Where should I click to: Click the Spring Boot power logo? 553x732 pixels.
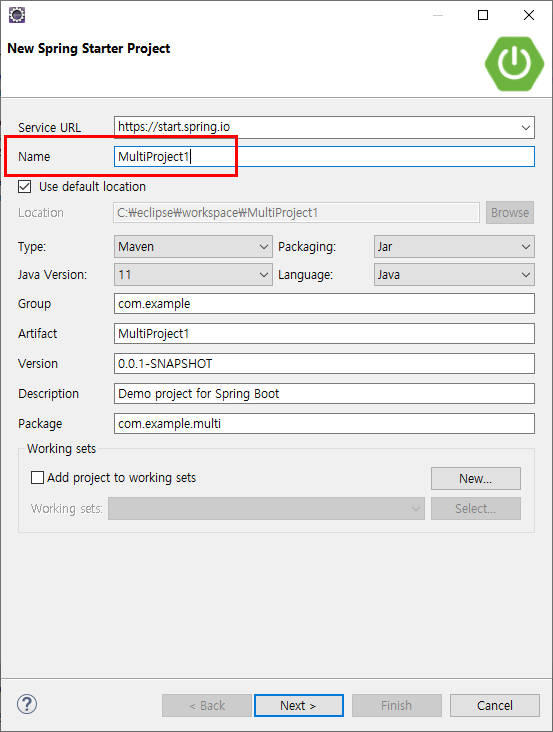coord(514,63)
